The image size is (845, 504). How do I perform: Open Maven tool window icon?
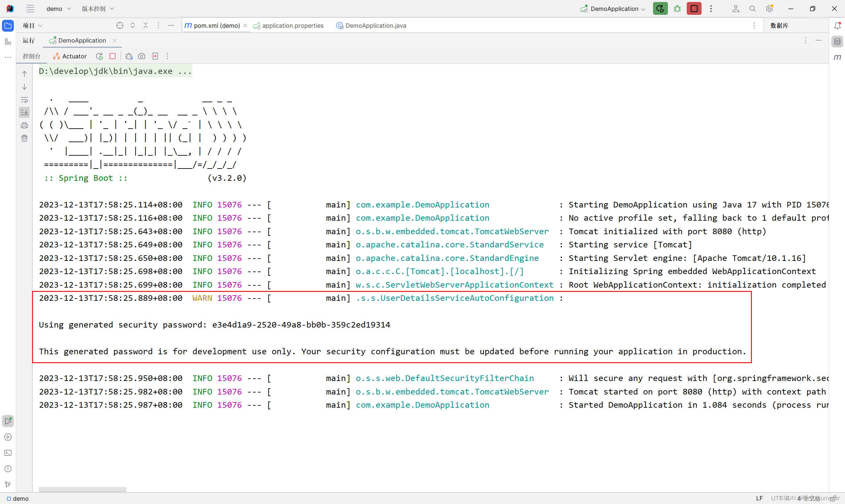(x=837, y=57)
